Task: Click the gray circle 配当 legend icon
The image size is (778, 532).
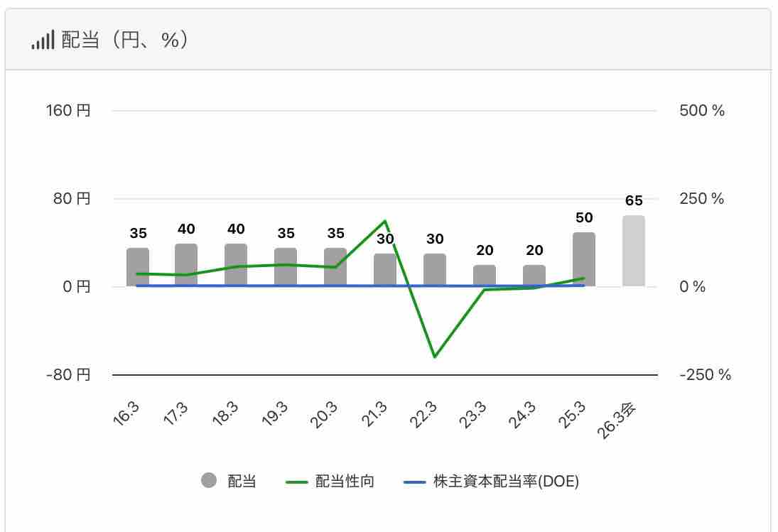Action: [208, 481]
